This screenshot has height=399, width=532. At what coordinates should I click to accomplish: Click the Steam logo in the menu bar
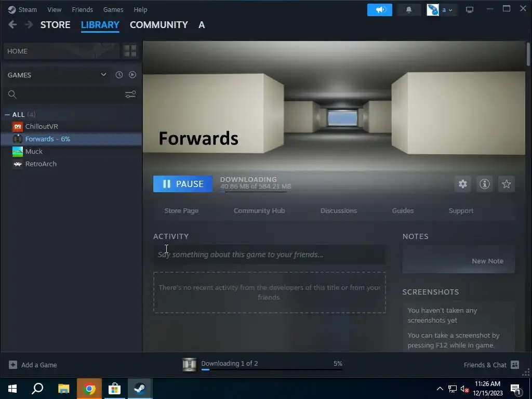point(12,9)
